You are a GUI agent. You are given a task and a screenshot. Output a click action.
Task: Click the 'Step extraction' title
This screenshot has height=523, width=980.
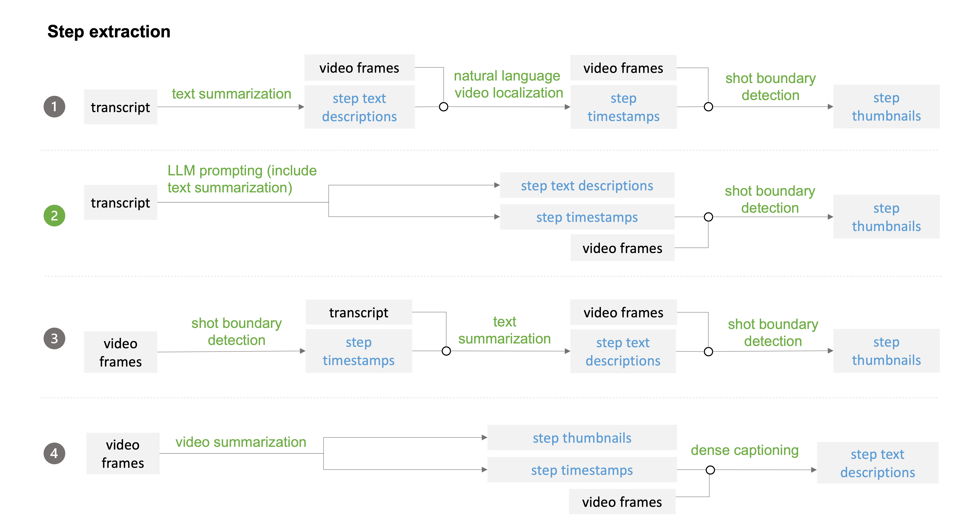coord(109,32)
